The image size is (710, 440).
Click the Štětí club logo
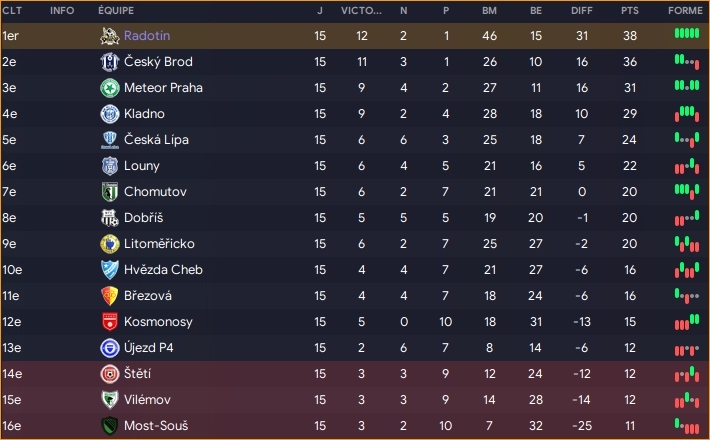(x=109, y=374)
